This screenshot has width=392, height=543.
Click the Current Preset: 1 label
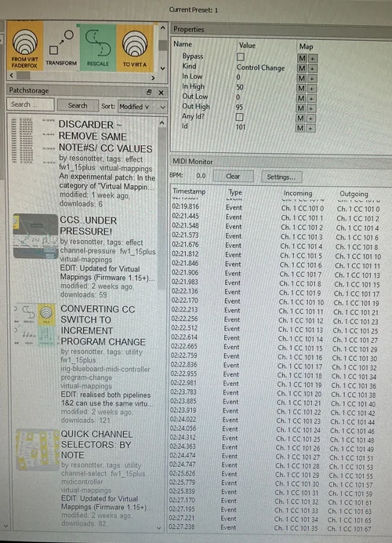[194, 9]
